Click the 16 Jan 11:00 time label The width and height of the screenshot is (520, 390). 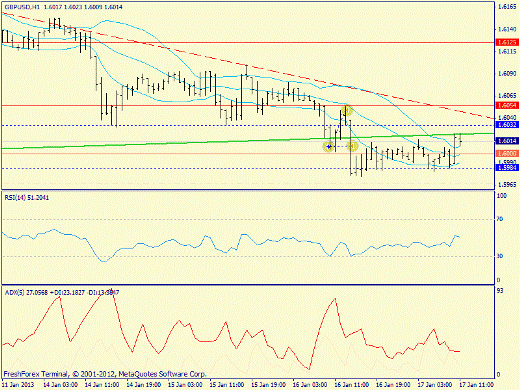coord(352,385)
